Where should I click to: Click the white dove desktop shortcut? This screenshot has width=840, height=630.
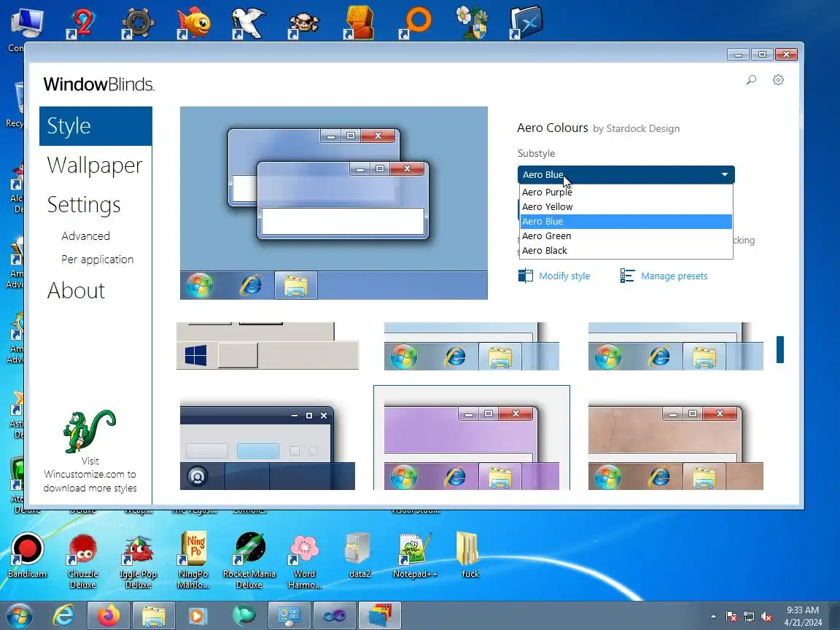click(x=249, y=23)
